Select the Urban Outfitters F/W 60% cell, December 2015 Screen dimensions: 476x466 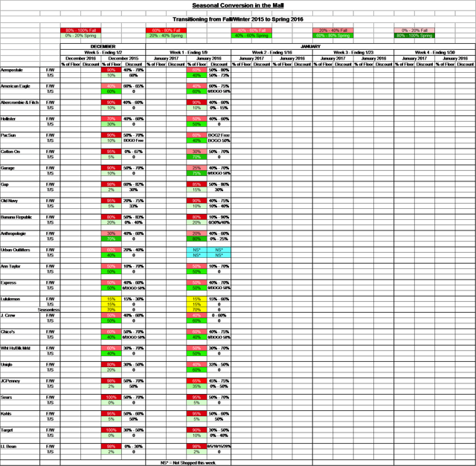pos(111,250)
